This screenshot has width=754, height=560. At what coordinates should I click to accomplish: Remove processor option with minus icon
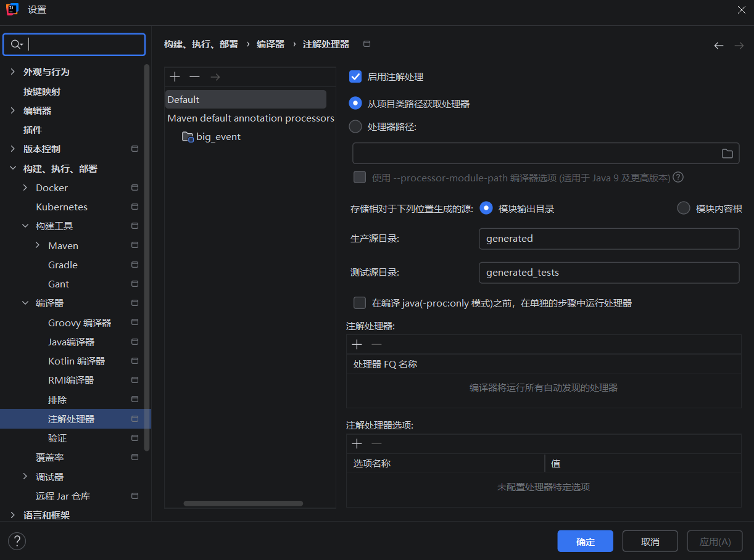[376, 443]
